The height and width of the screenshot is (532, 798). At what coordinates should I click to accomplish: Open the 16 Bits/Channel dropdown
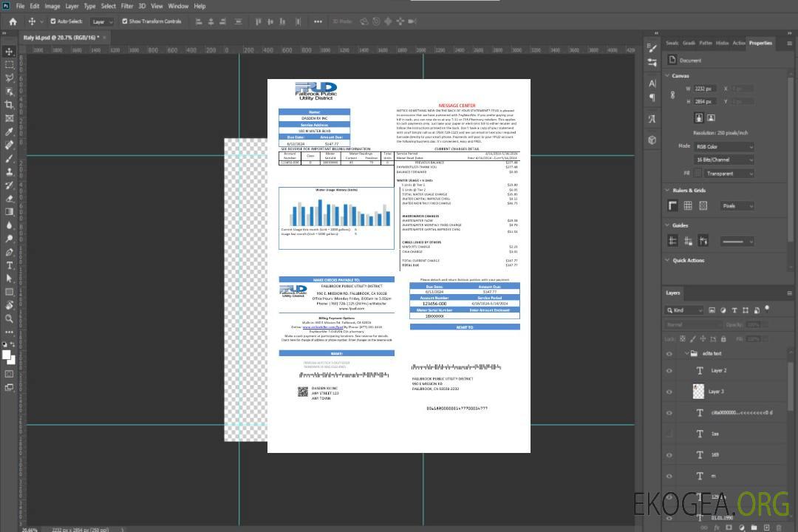[x=723, y=160]
